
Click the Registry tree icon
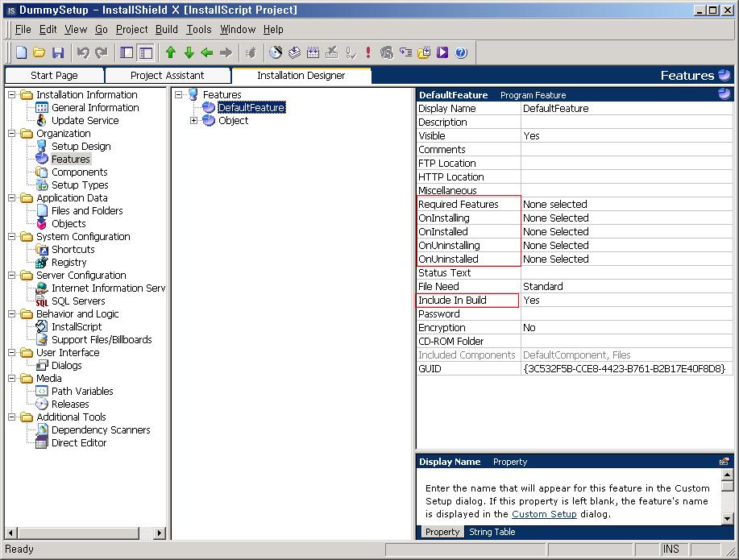[42, 262]
